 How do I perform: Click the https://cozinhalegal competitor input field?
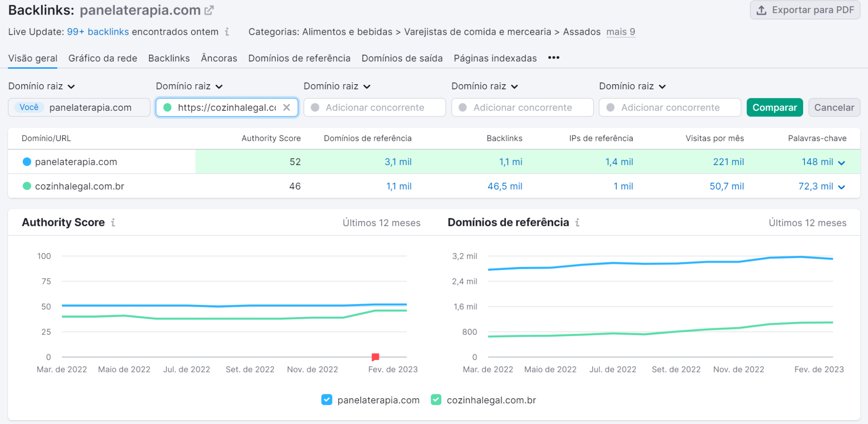click(x=227, y=107)
